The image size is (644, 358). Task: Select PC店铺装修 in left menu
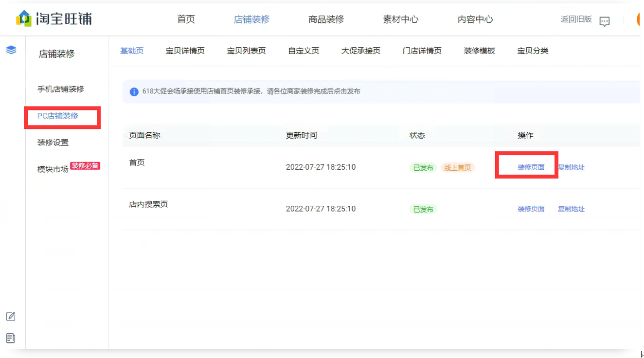58,116
